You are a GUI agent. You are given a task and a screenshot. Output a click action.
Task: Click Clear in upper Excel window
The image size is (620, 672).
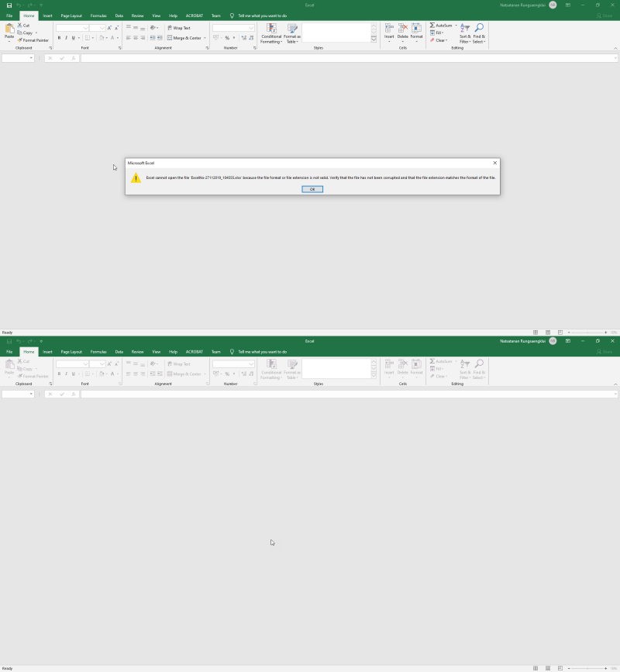439,40
